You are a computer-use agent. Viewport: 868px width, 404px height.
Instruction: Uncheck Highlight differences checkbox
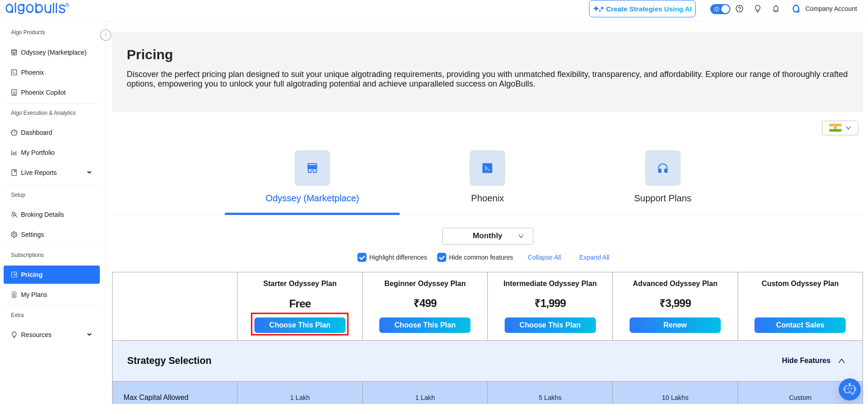pos(362,257)
